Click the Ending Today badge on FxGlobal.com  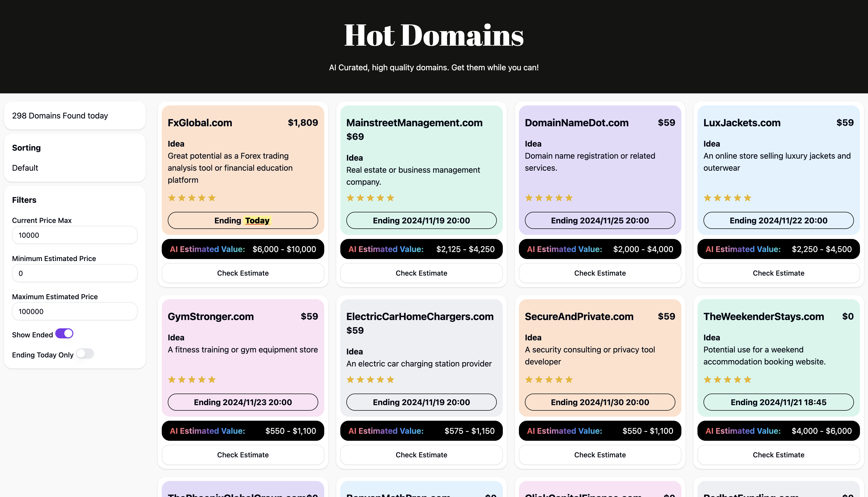pyautogui.click(x=243, y=220)
